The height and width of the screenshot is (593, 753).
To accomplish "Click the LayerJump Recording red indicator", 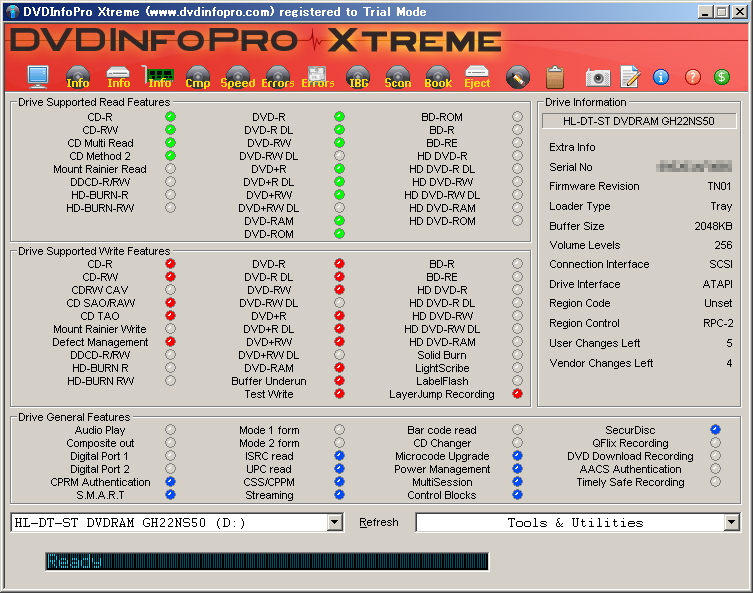I will pyautogui.click(x=517, y=394).
